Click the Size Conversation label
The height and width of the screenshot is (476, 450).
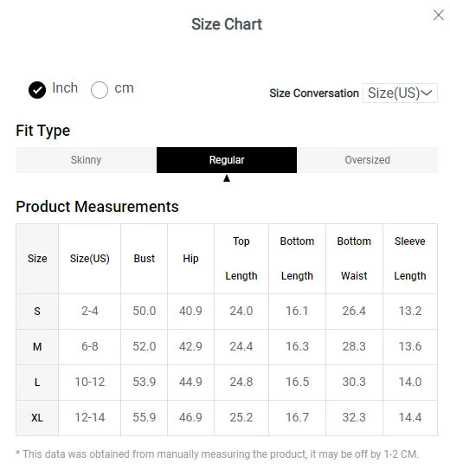pyautogui.click(x=314, y=93)
